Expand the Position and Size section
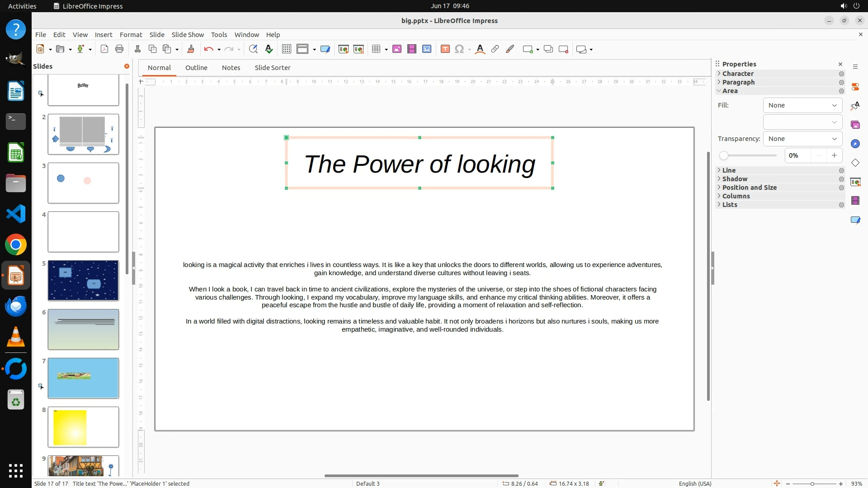 pos(749,188)
